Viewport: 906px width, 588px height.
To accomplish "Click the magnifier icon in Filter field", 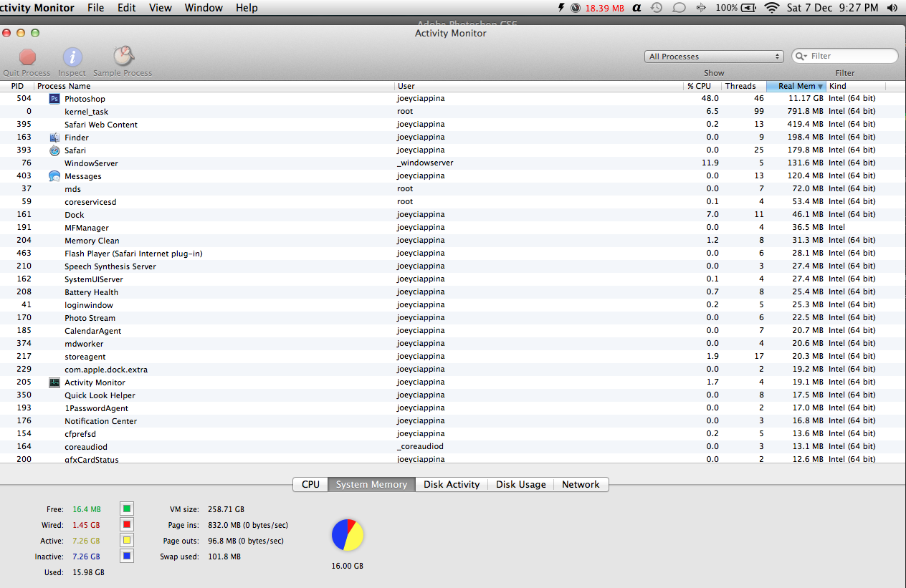I will click(801, 56).
